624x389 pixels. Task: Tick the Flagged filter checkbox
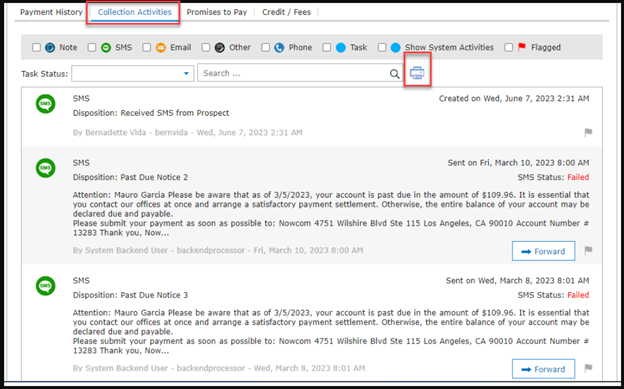[509, 48]
